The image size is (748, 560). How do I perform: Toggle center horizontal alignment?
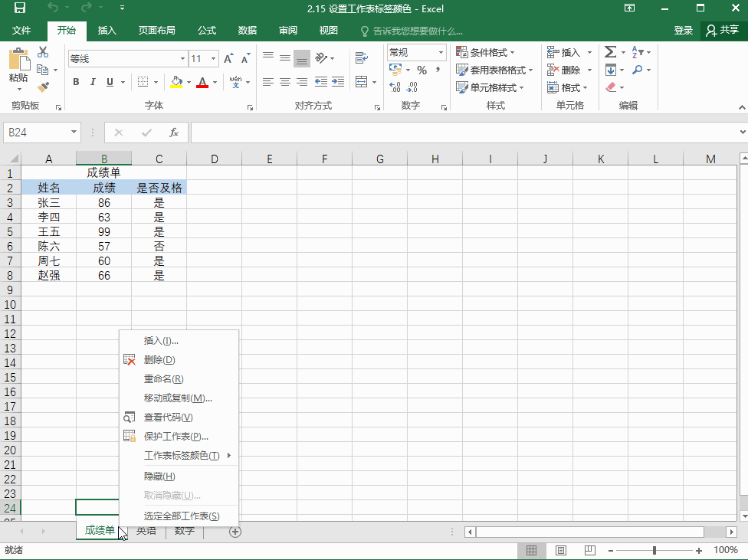(285, 82)
